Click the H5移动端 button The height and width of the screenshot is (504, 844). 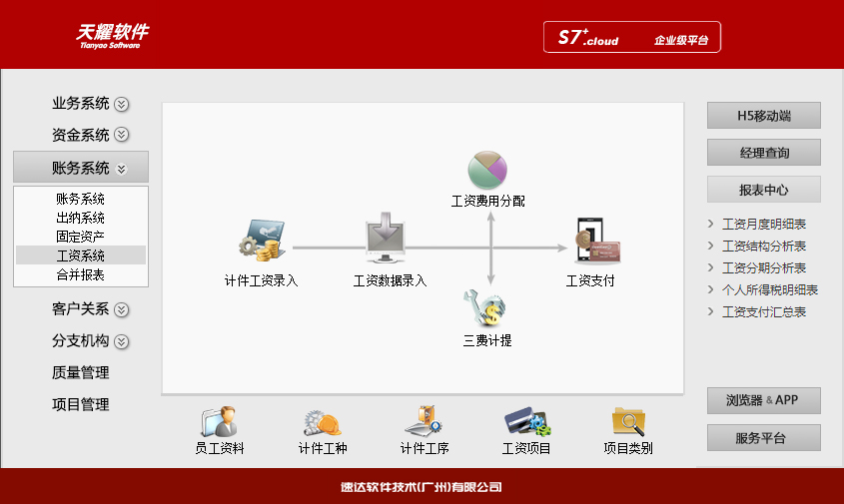764,116
